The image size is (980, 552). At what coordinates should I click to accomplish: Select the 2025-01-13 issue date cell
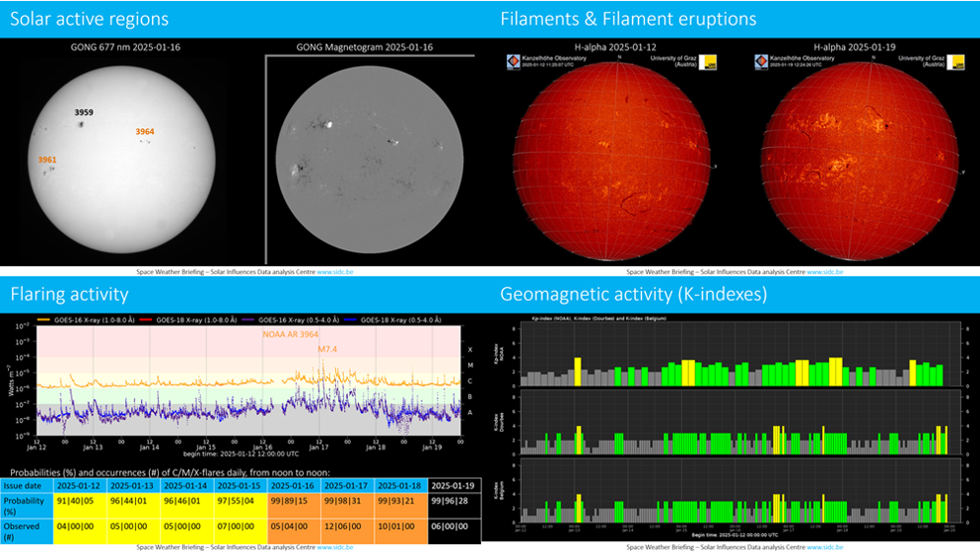click(x=134, y=486)
